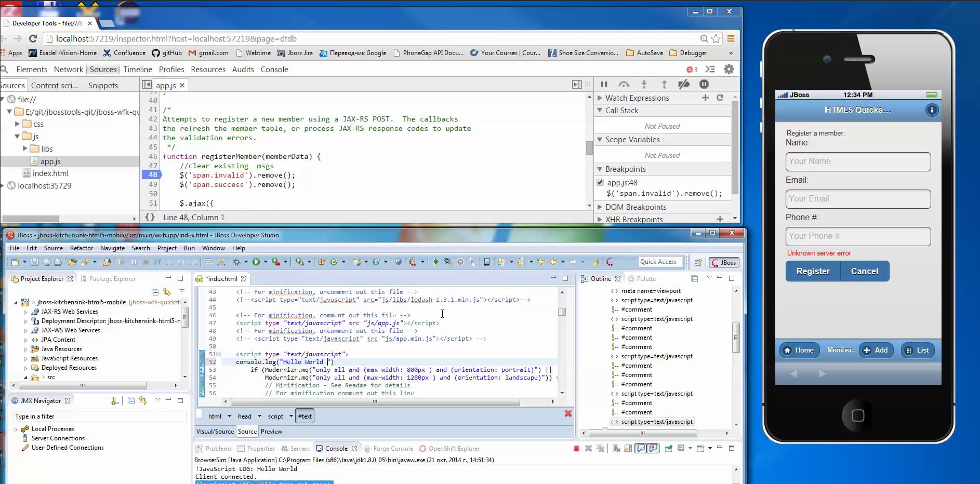Click the Step into debugger icon
This screenshot has height=484, width=980.
pyautogui.click(x=644, y=84)
